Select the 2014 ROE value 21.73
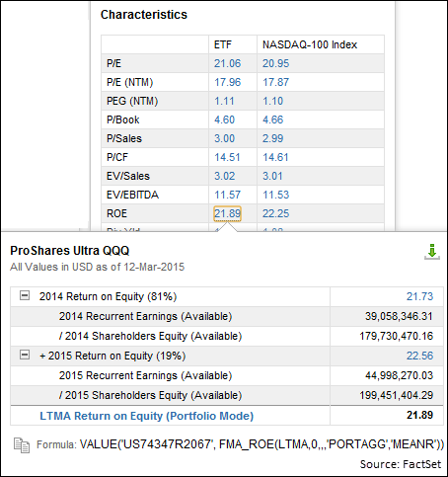This screenshot has width=448, height=477. pos(419,296)
